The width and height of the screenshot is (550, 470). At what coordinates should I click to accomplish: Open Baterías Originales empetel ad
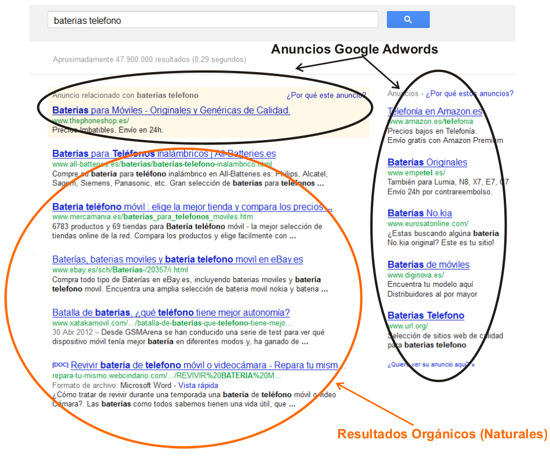pyautogui.click(x=427, y=162)
